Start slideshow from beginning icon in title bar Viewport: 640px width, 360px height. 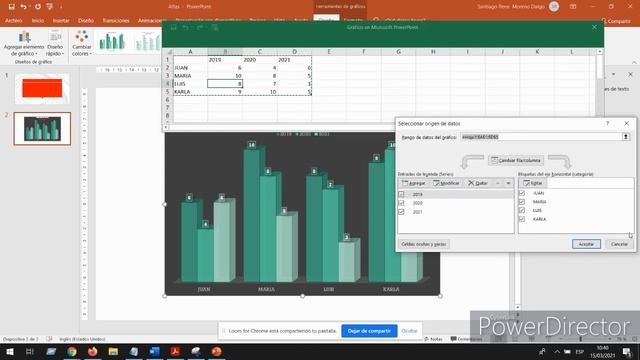50,7
